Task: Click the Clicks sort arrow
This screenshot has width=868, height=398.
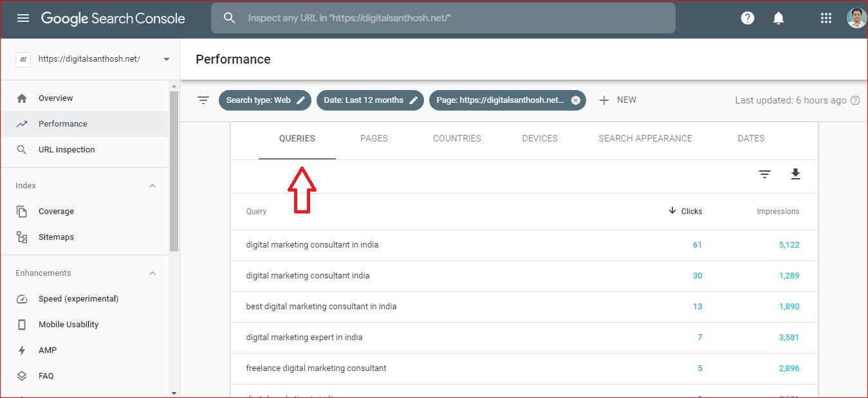Action: [672, 211]
